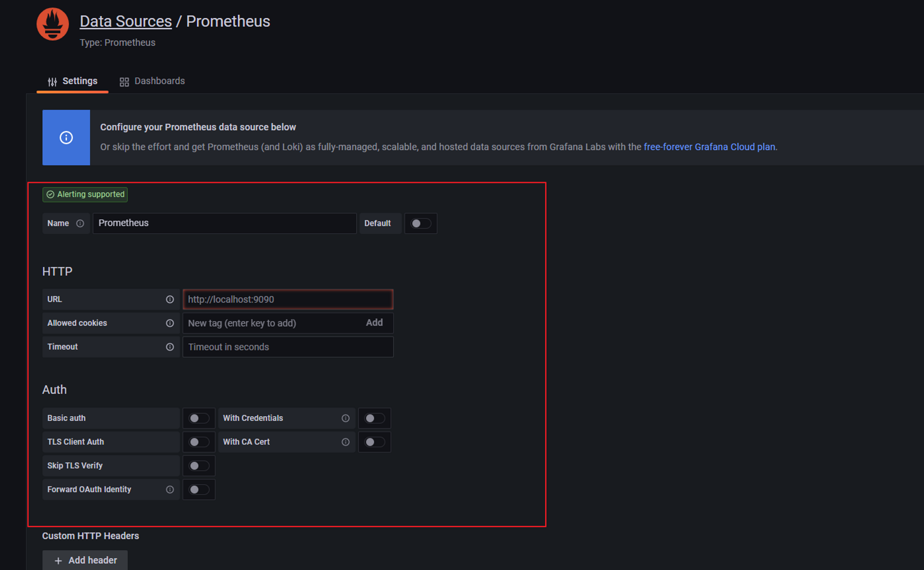Click the URL field info icon

(x=170, y=299)
